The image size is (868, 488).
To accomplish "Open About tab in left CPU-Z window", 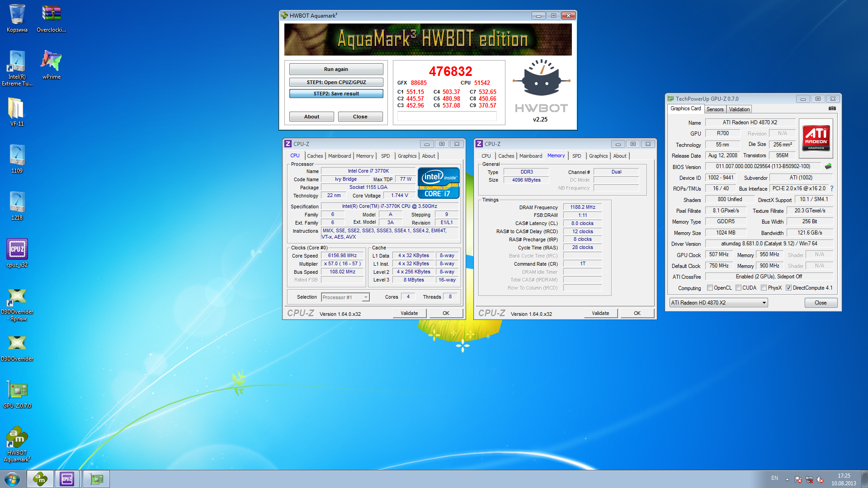I will [429, 156].
